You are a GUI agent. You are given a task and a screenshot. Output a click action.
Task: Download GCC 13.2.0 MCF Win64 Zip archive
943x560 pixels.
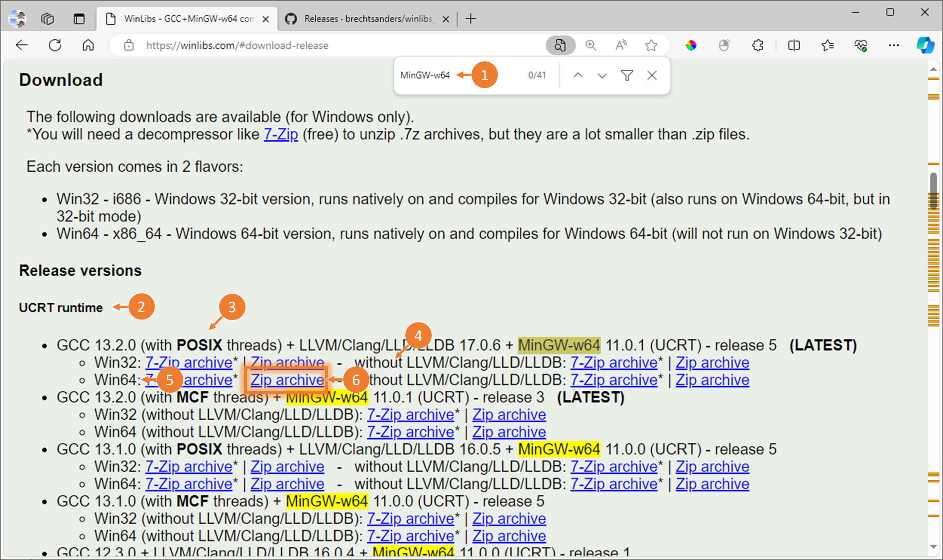[x=509, y=432]
